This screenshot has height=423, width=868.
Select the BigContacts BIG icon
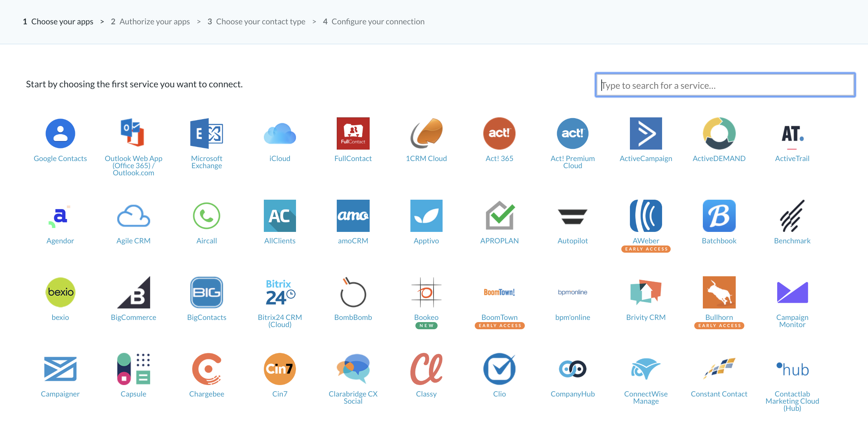coord(207,292)
